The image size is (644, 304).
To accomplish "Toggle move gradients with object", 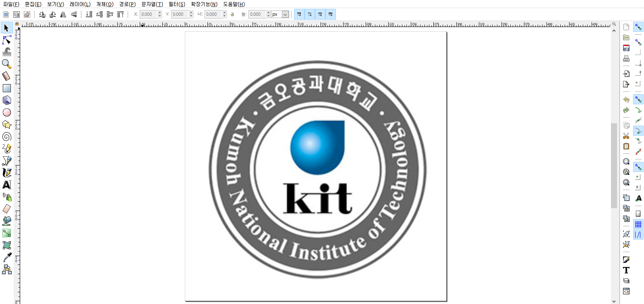I will point(320,14).
